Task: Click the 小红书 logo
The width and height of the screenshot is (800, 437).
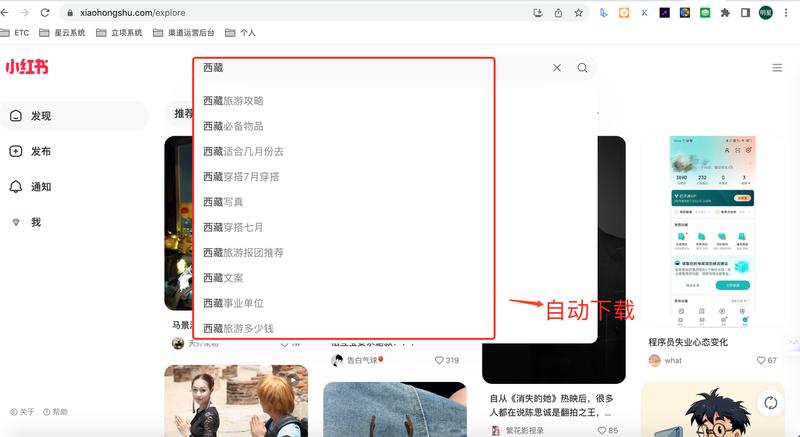Action: point(27,67)
